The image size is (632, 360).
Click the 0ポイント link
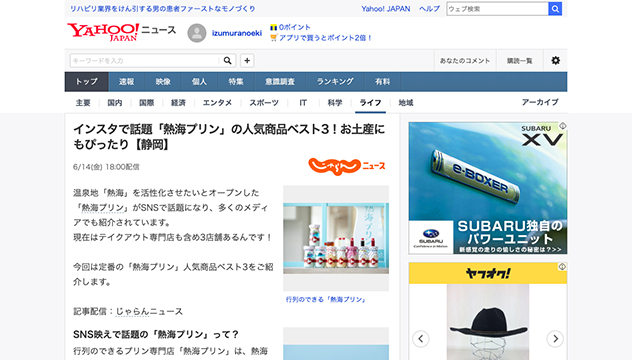pyautogui.click(x=295, y=27)
